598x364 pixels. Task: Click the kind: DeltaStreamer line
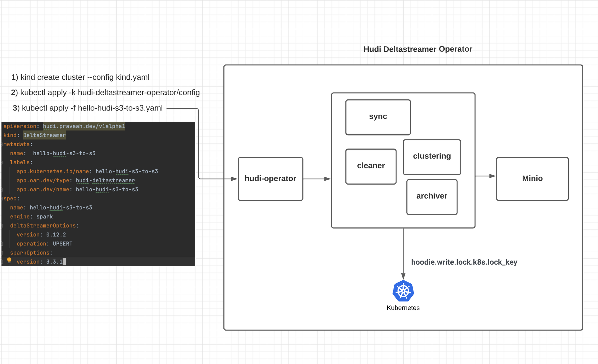click(35, 135)
